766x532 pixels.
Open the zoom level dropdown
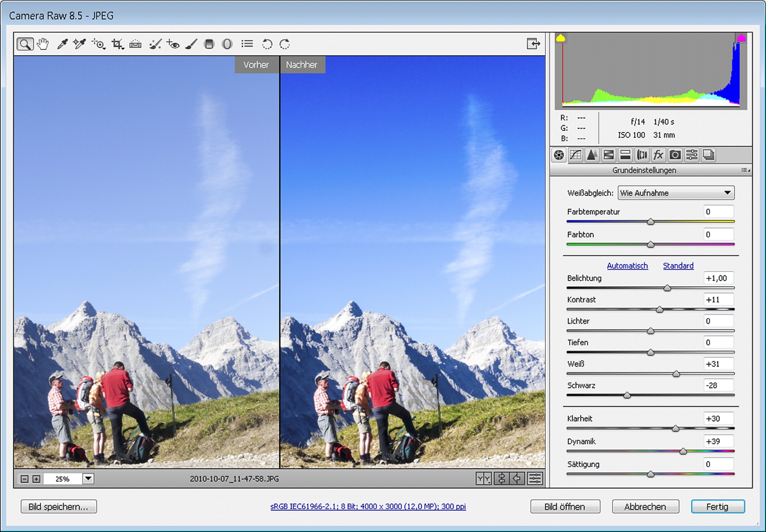(88, 478)
